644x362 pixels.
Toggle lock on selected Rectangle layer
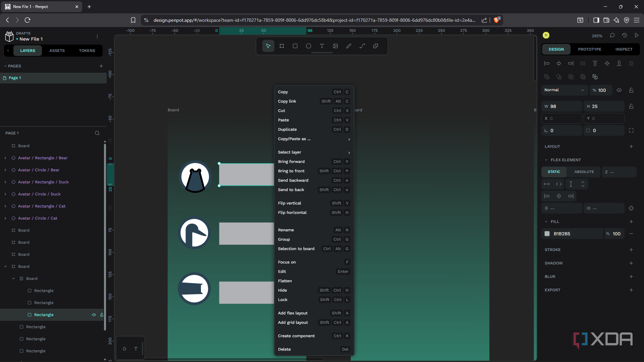(102, 315)
